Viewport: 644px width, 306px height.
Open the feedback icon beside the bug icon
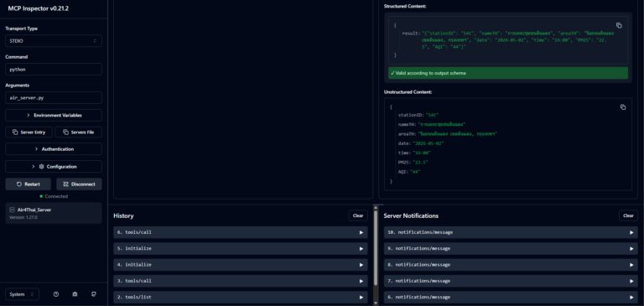click(94, 294)
